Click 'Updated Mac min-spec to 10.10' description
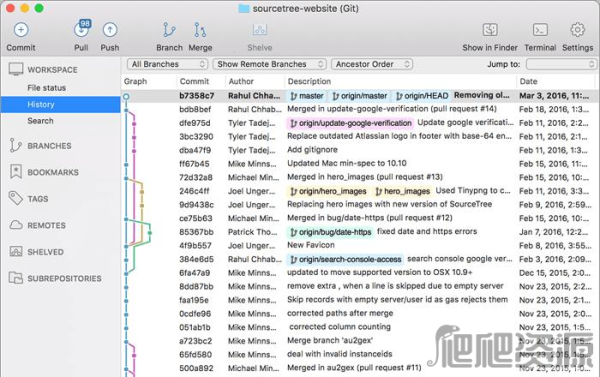This screenshot has height=377, width=600. pyautogui.click(x=347, y=163)
